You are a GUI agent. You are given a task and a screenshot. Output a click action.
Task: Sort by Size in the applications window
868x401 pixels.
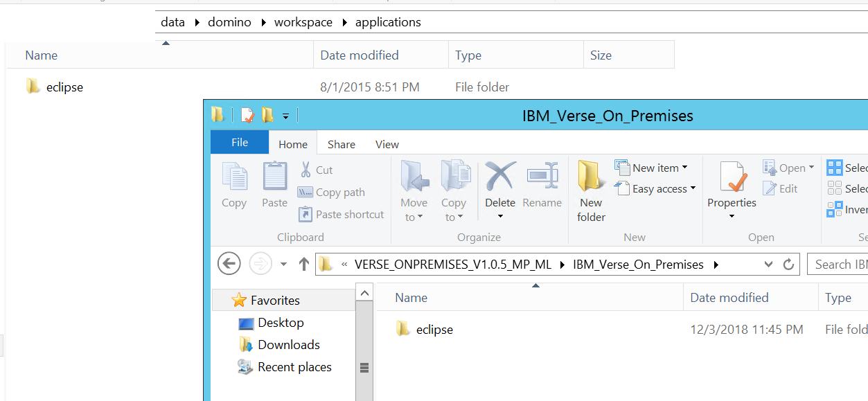click(x=629, y=55)
